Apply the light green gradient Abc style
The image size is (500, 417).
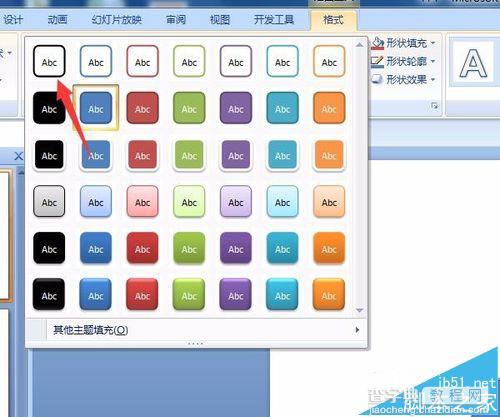pyautogui.click(x=189, y=201)
